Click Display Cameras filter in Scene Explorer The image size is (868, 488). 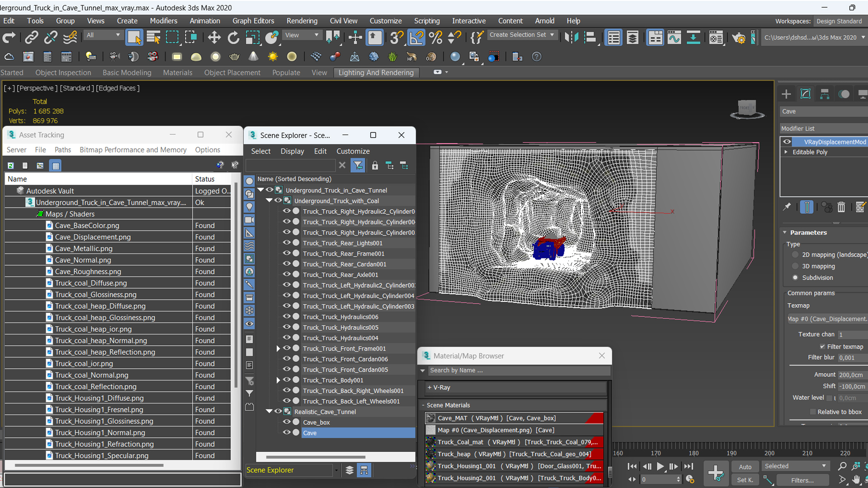coord(249,220)
